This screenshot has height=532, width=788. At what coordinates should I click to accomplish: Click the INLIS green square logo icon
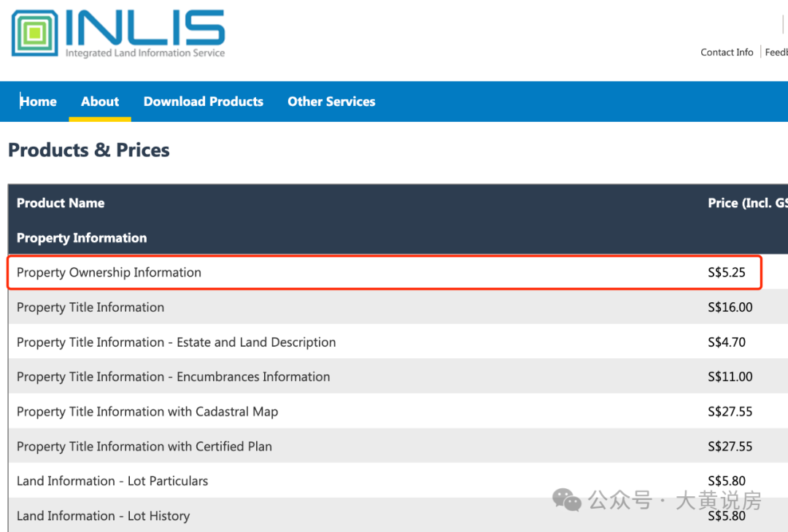click(34, 33)
